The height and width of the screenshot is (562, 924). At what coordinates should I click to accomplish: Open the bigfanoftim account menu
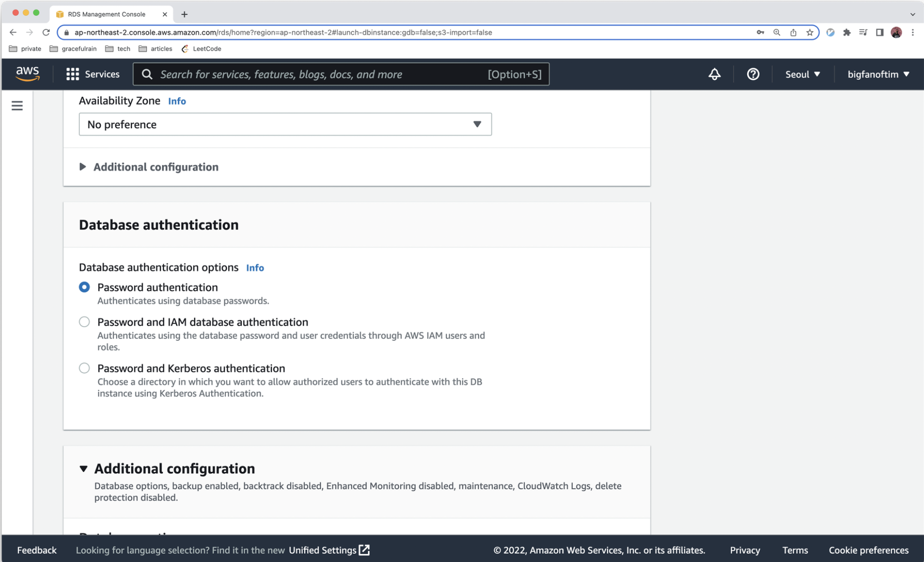(x=878, y=74)
